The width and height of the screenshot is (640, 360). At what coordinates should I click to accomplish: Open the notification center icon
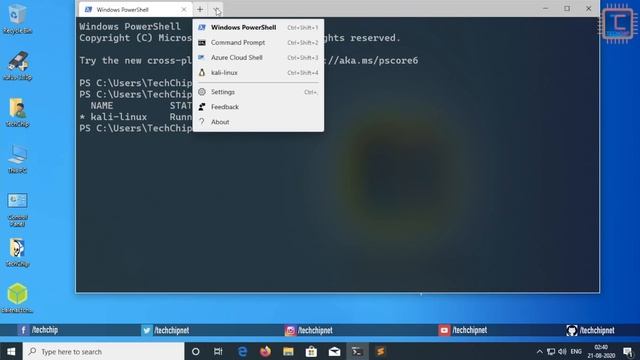pyautogui.click(x=628, y=351)
